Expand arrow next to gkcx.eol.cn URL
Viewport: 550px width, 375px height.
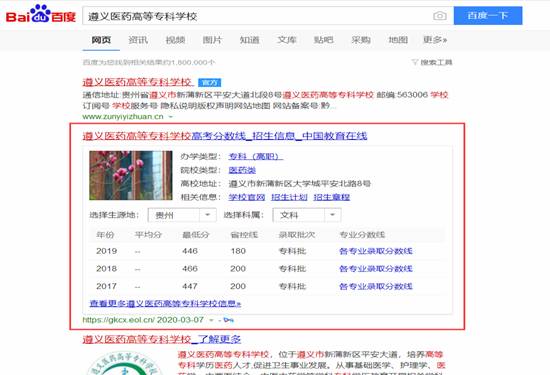[211, 320]
